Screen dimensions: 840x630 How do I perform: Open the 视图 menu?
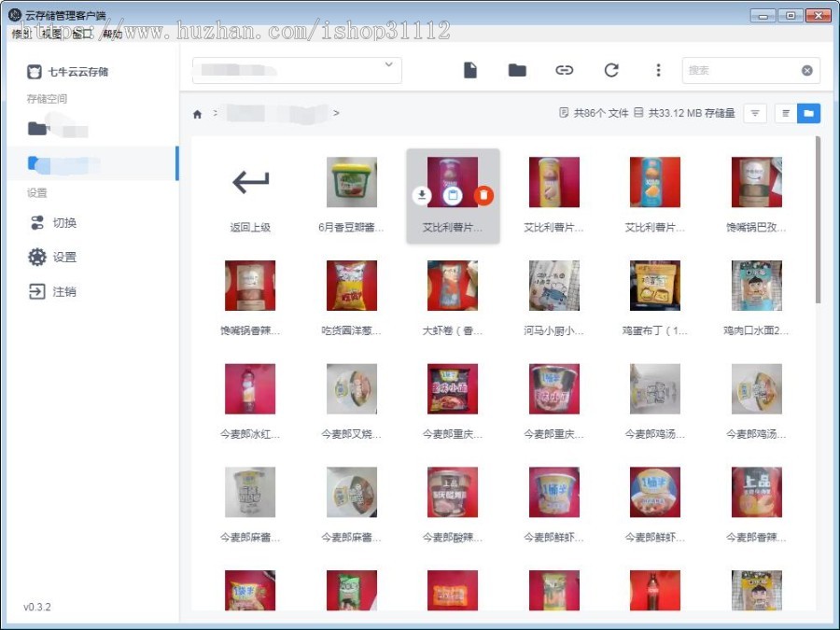coord(52,34)
